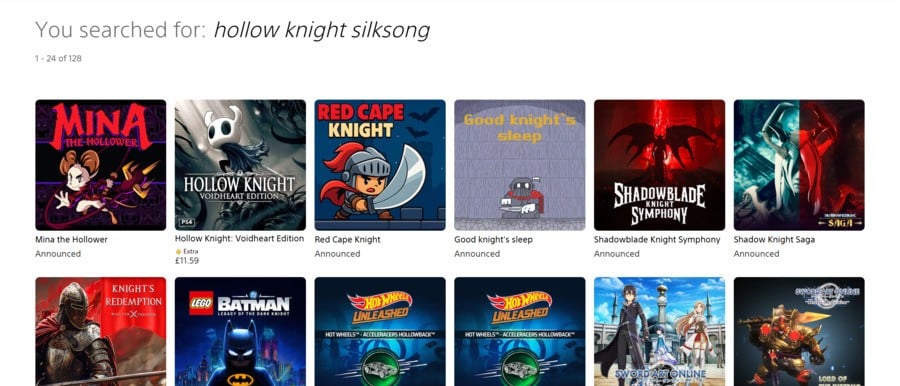The height and width of the screenshot is (386, 900).
Task: Select the Red Cape Knight cover image
Action: pyautogui.click(x=380, y=165)
